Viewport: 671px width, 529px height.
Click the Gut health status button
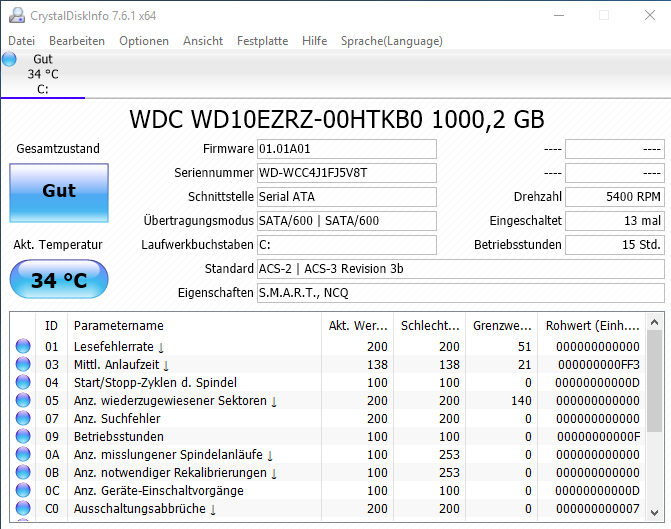coord(59,193)
